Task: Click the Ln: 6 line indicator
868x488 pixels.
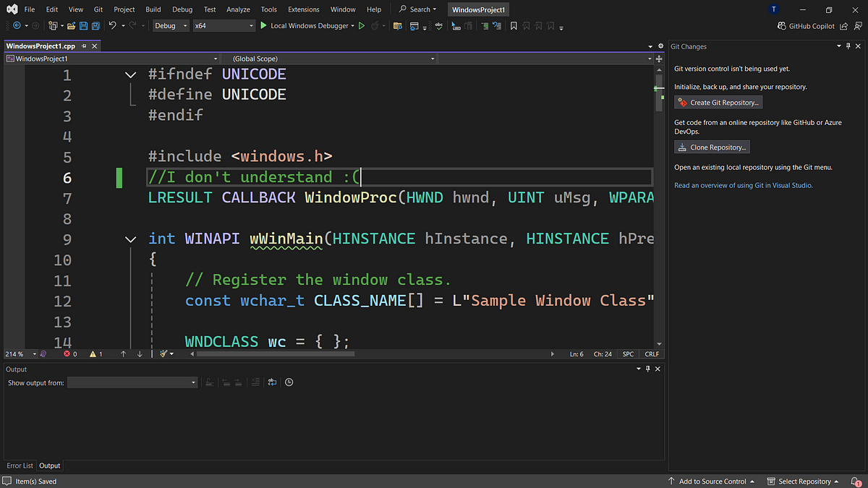Action: click(576, 354)
